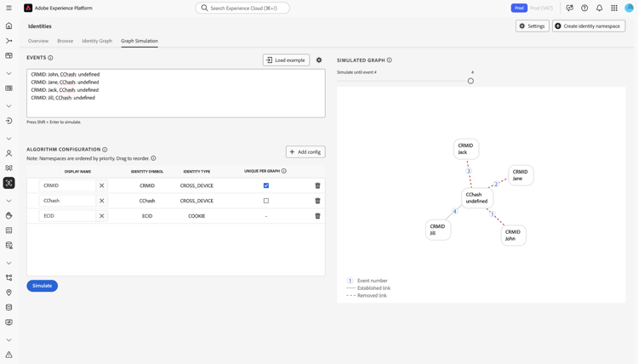Collapse the first sidebar section chevron
This screenshot has width=638, height=364.
[9, 73]
